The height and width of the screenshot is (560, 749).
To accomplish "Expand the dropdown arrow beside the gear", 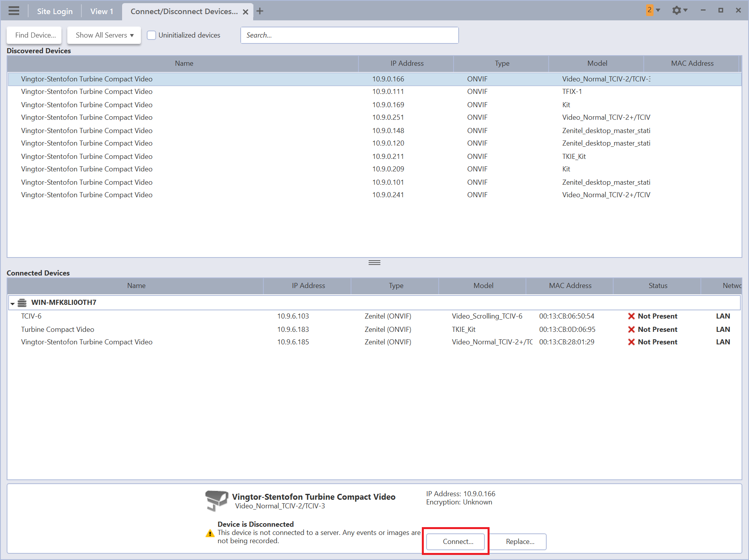I will point(686,11).
